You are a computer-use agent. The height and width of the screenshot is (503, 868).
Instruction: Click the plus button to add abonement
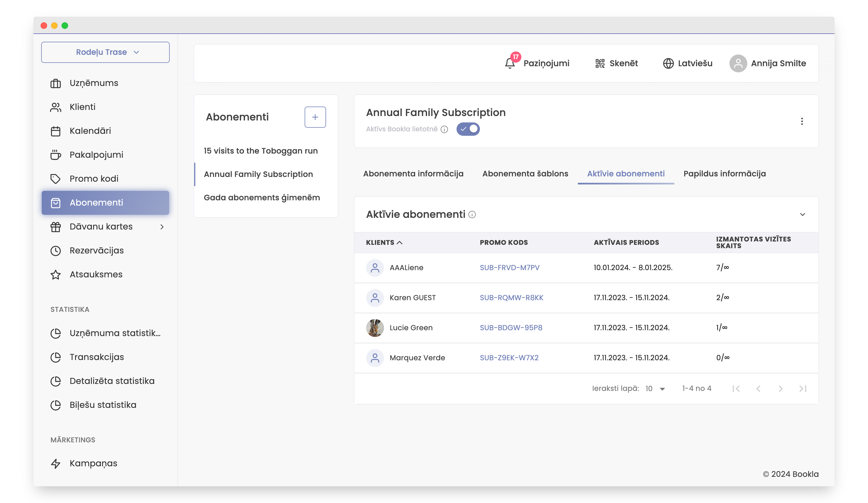point(315,117)
